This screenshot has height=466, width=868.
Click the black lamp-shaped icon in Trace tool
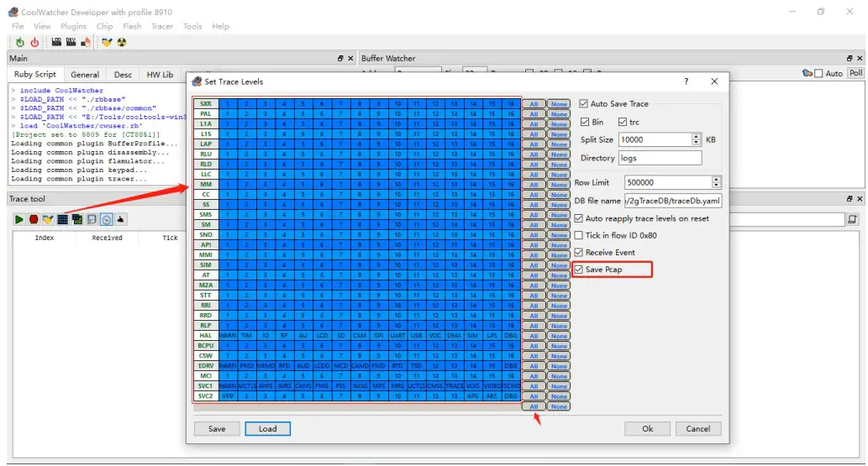point(121,220)
